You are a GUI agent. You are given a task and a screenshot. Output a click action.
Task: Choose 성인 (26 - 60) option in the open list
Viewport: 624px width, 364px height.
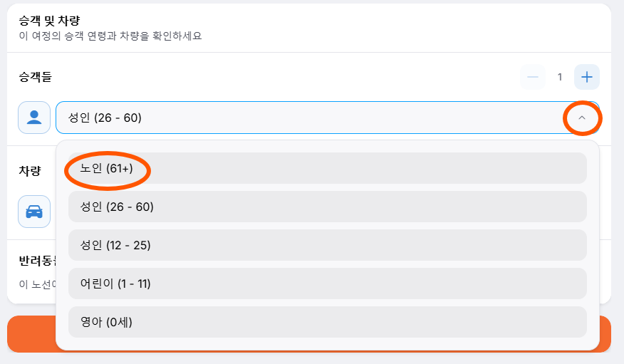point(328,207)
